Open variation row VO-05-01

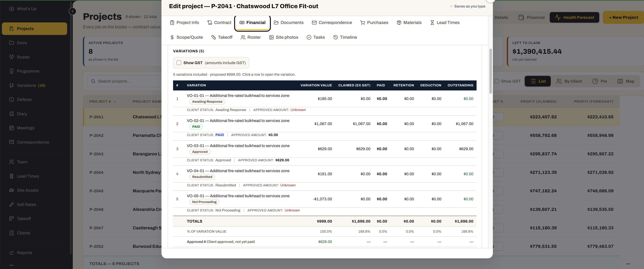325,199
